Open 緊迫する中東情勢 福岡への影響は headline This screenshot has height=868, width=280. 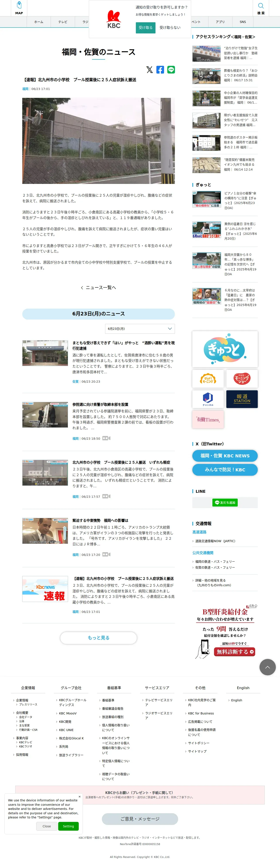point(100,520)
